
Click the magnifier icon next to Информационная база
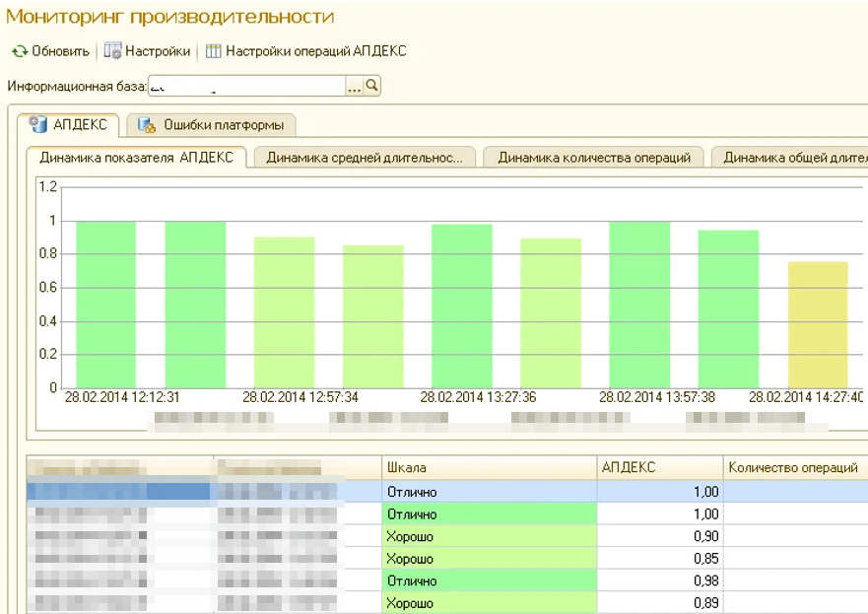[x=372, y=87]
